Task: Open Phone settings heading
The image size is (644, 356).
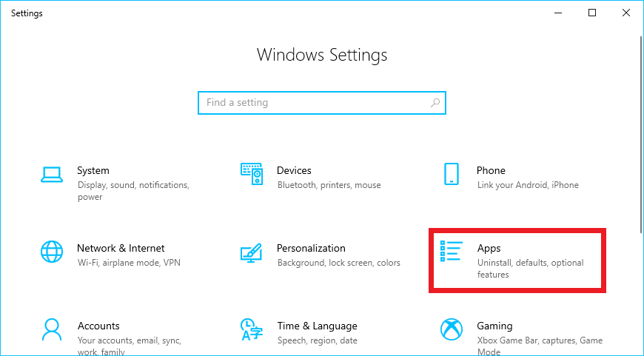Action: (491, 170)
